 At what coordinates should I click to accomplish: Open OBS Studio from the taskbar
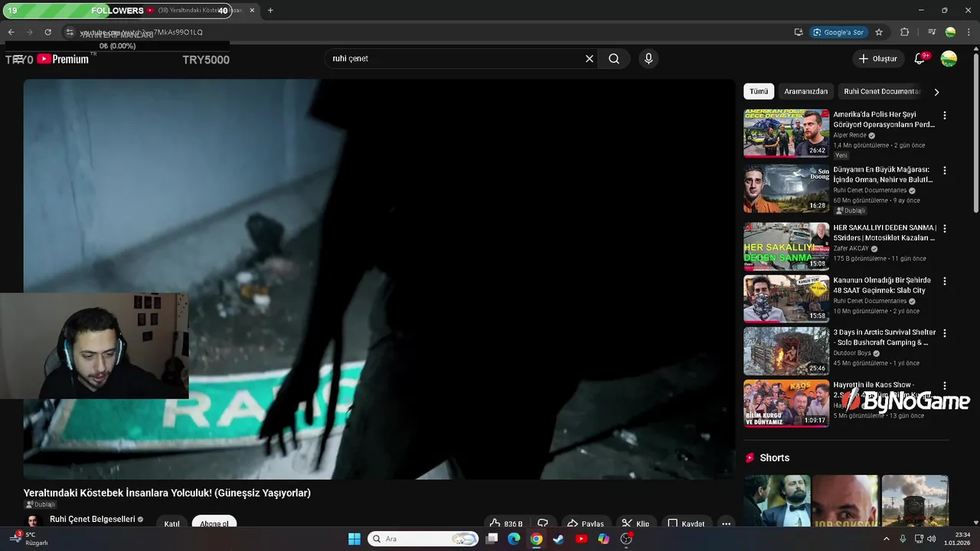point(626,539)
